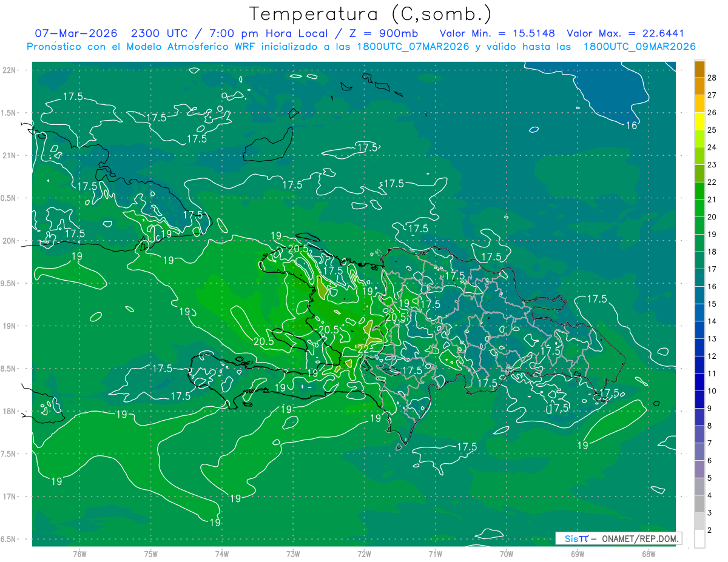
Task: Click the color bar label 10
Action: [712, 391]
